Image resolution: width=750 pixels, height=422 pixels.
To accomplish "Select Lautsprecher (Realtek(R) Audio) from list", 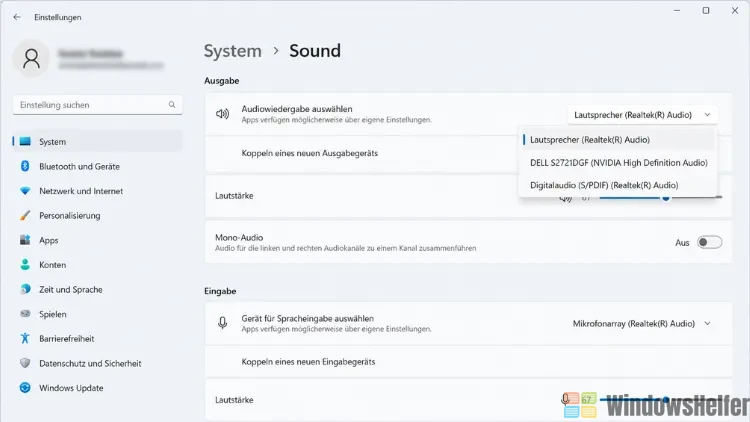I will [617, 140].
